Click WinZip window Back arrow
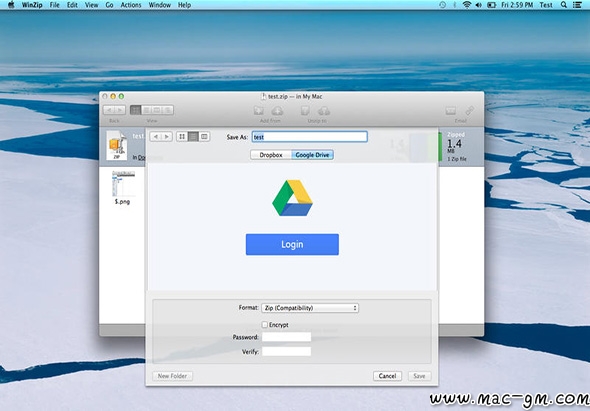The height and width of the screenshot is (411, 590). 109,110
